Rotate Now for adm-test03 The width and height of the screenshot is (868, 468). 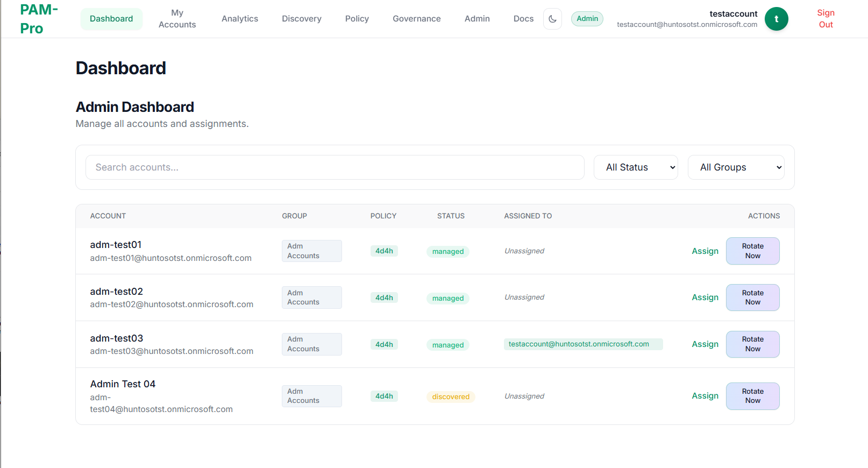tap(753, 344)
